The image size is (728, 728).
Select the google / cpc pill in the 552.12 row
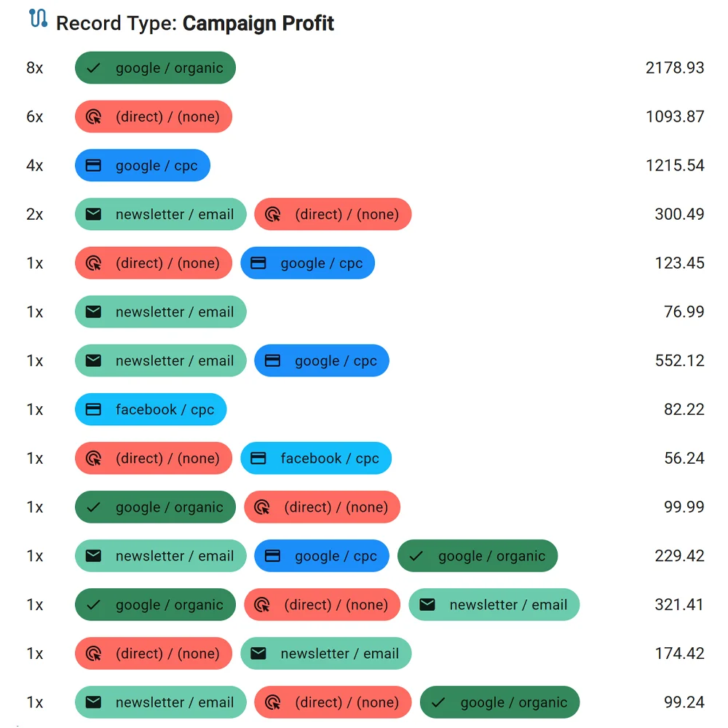click(321, 360)
